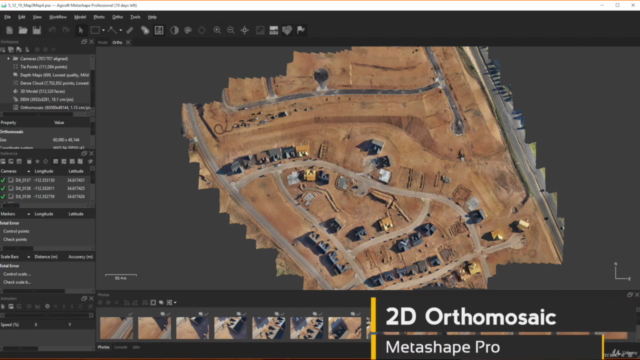This screenshot has width=640, height=360.
Task: Click the Draw patch tool icon
Action: (x=145, y=30)
